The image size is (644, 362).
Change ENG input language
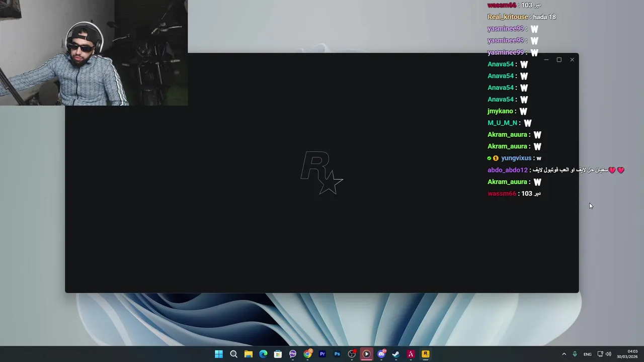click(588, 354)
